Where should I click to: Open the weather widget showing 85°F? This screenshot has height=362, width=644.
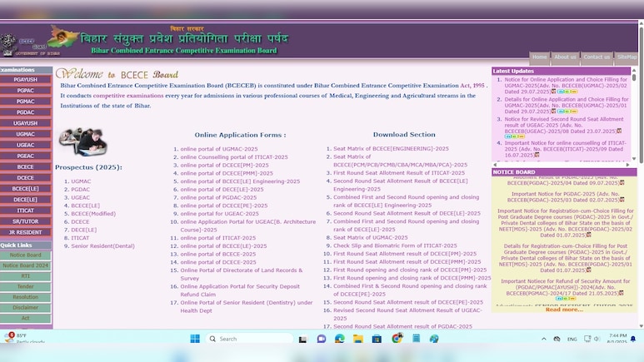click(23, 338)
